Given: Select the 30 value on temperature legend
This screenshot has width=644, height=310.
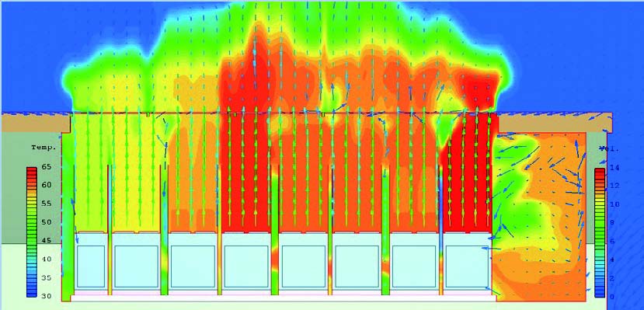Looking at the screenshot, I should click(47, 296).
